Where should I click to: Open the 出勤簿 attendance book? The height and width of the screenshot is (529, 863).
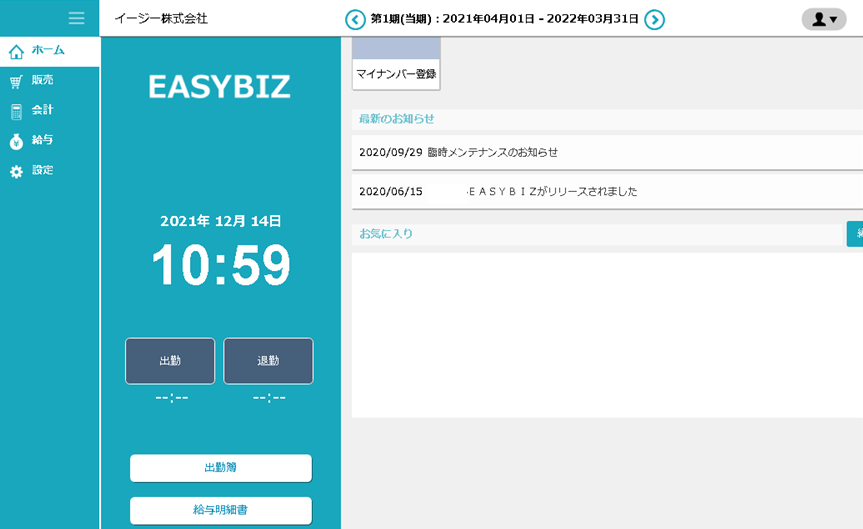coord(220,468)
